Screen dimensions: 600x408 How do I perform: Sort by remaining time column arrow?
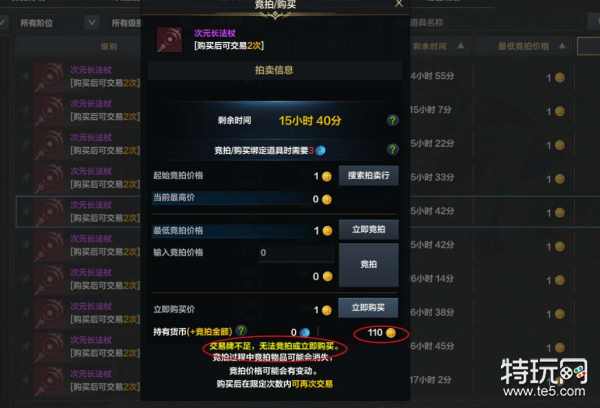tap(461, 46)
